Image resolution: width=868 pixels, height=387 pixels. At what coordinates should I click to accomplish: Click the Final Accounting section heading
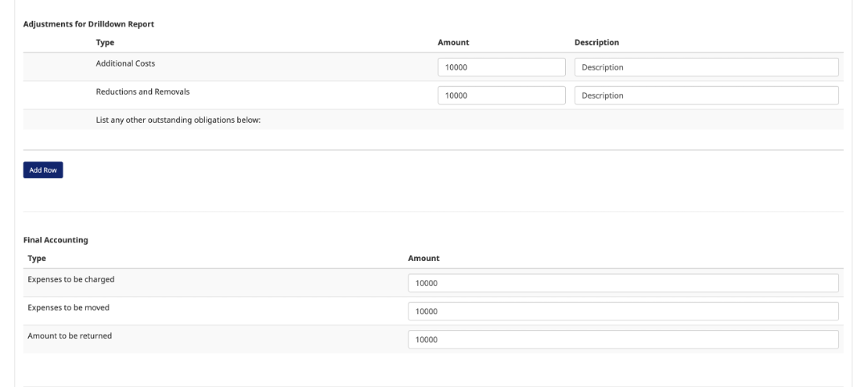pos(55,239)
